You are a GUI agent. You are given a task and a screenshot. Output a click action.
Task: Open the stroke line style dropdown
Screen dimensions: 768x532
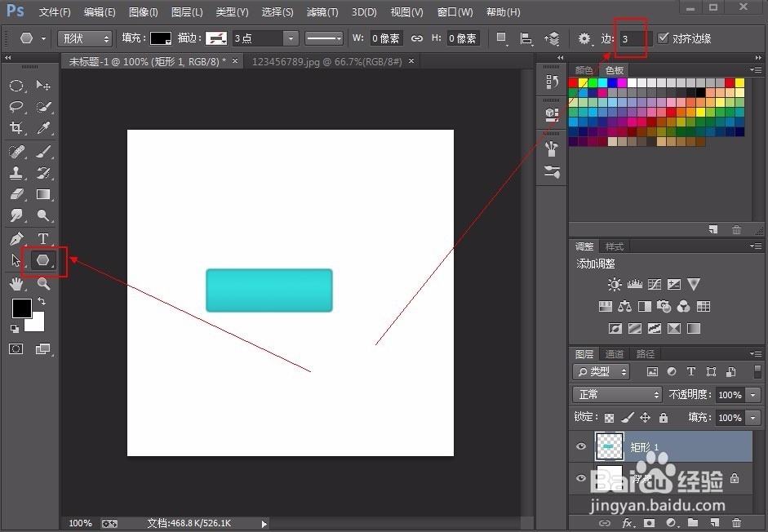click(324, 38)
